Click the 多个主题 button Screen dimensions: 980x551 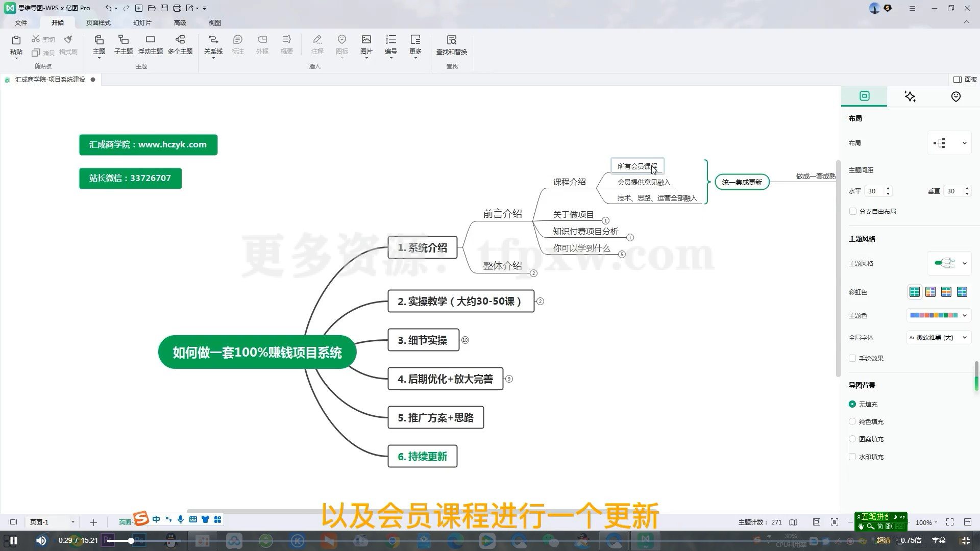[180, 45]
